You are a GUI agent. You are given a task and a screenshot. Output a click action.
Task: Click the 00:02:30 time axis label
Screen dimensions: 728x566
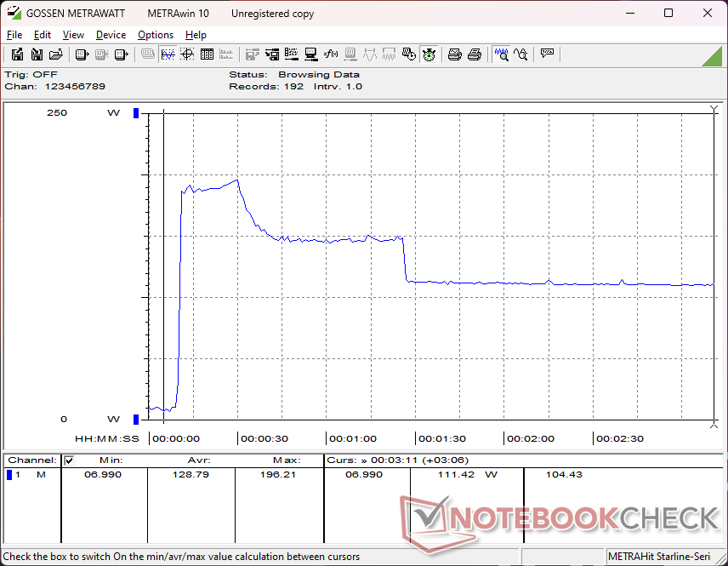pyautogui.click(x=620, y=438)
